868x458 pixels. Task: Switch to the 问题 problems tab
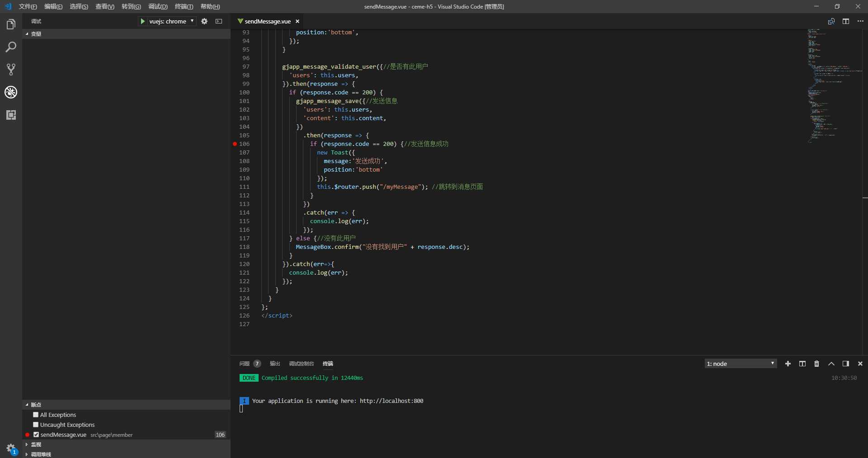(x=245, y=364)
